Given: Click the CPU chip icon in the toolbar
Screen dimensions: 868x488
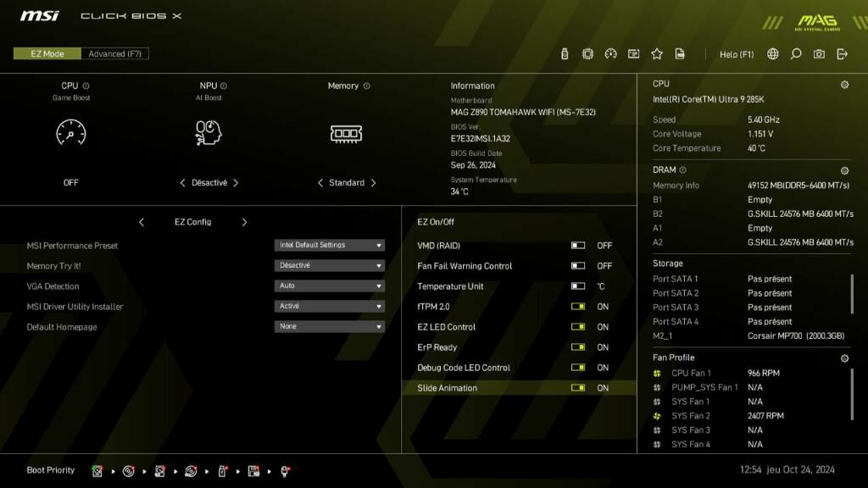Looking at the screenshot, I should 587,53.
